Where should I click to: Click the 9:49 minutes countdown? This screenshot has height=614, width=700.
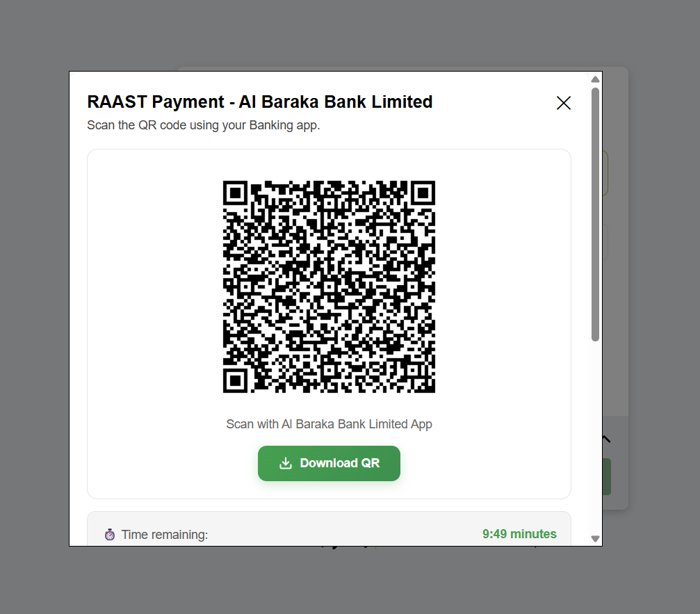(519, 534)
